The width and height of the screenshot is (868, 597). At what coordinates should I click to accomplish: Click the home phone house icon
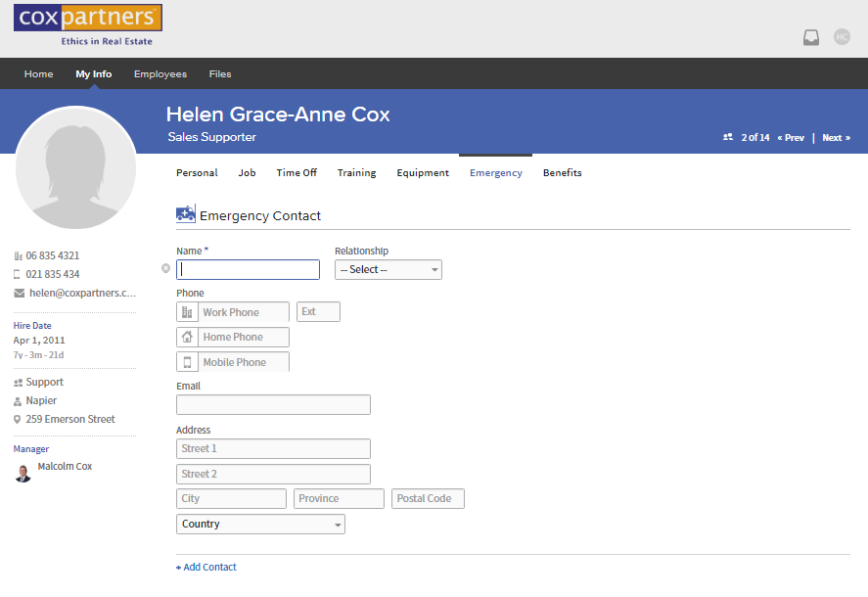coord(187,337)
